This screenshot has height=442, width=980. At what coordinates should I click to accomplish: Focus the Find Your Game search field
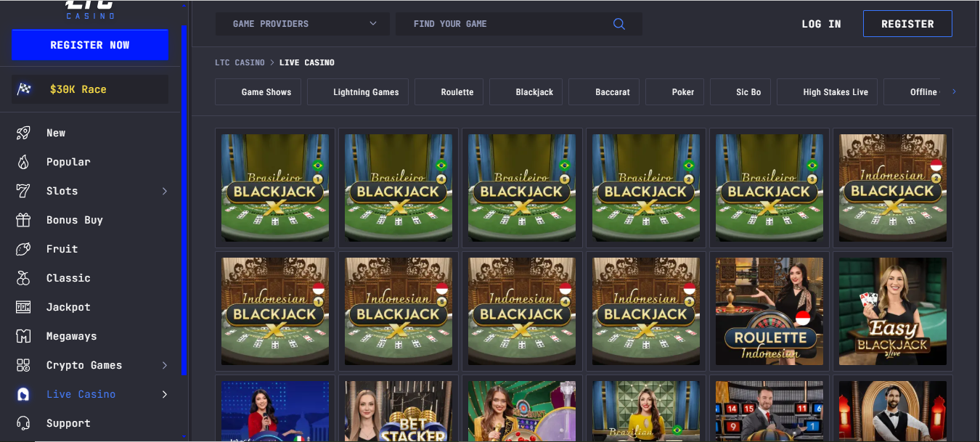point(519,24)
